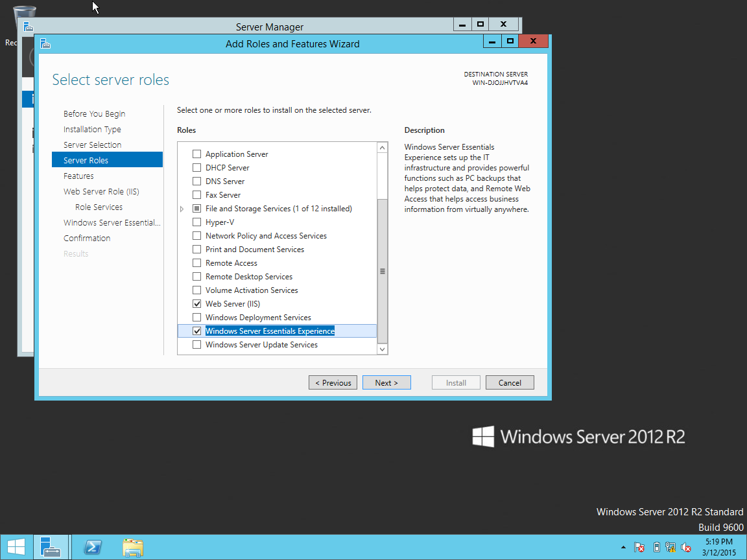The image size is (747, 560).
Task: Click the roles list scrollbar thumb
Action: [382, 271]
